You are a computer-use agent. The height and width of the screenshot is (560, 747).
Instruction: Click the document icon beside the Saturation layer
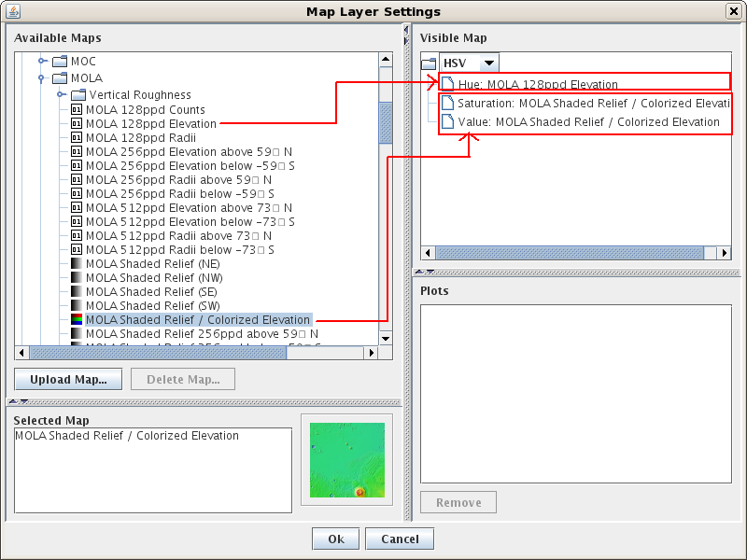point(446,104)
